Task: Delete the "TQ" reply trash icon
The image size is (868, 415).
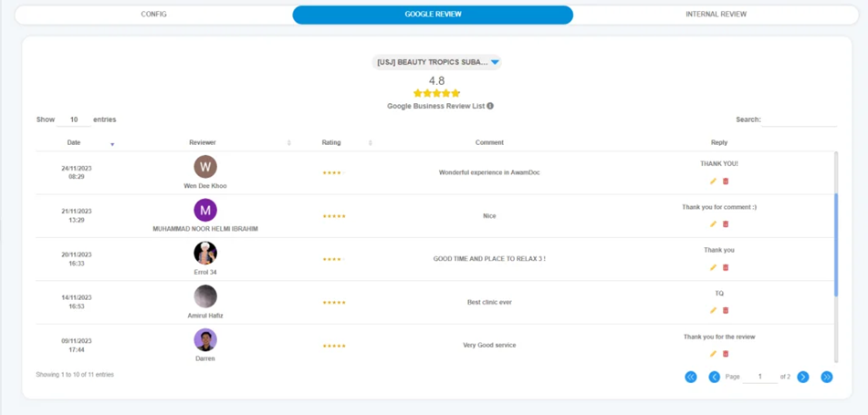Action: pyautogui.click(x=726, y=310)
